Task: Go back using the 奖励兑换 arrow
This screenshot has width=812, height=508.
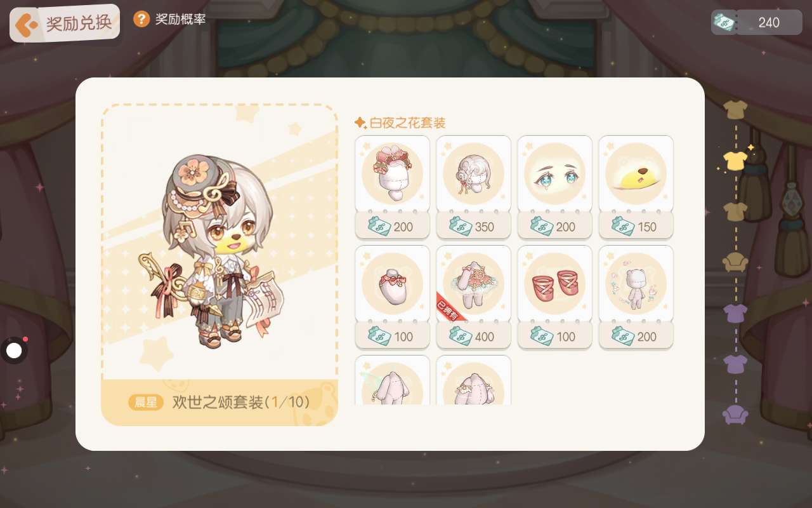Action: 27,25
